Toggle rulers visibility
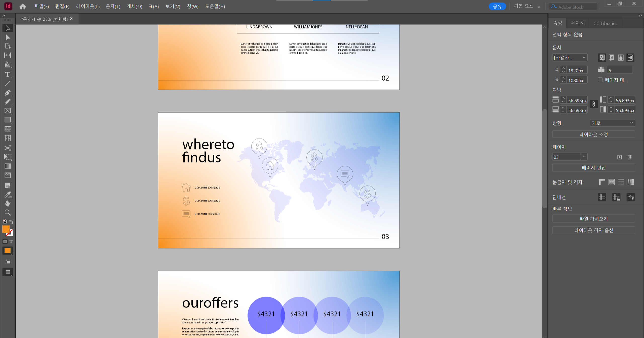644x338 pixels. [602, 182]
